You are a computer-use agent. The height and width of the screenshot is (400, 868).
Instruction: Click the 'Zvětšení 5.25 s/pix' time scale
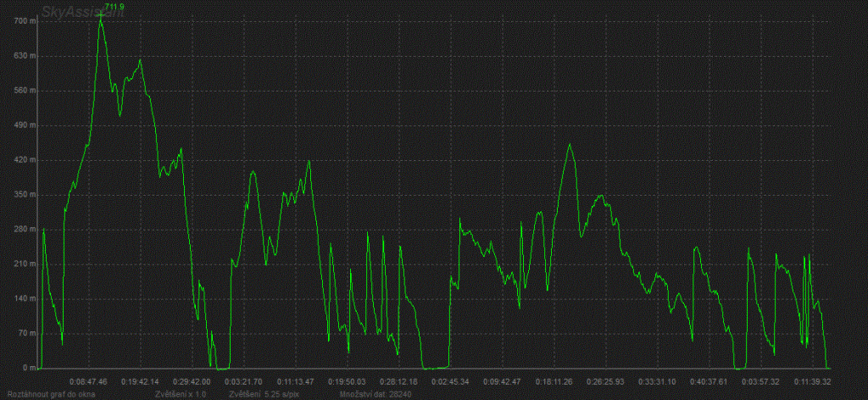coord(261,394)
